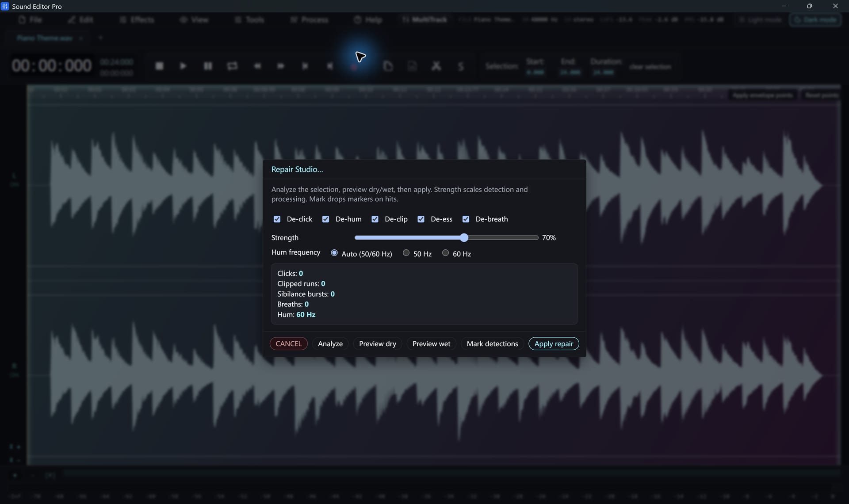Click CANCEL in Repair Studio dialog

click(x=288, y=344)
